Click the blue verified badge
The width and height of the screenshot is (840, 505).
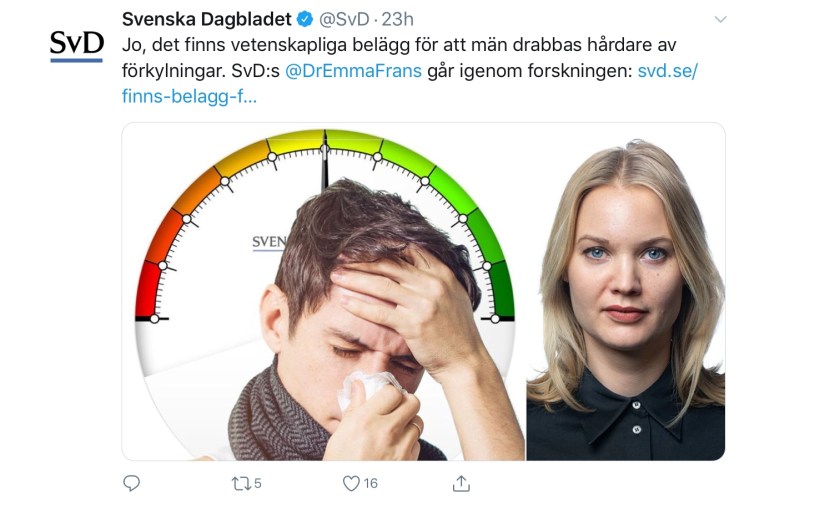(305, 19)
